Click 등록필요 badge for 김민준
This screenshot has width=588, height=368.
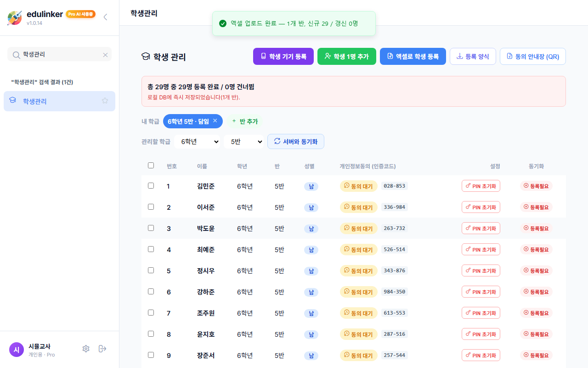536,186
